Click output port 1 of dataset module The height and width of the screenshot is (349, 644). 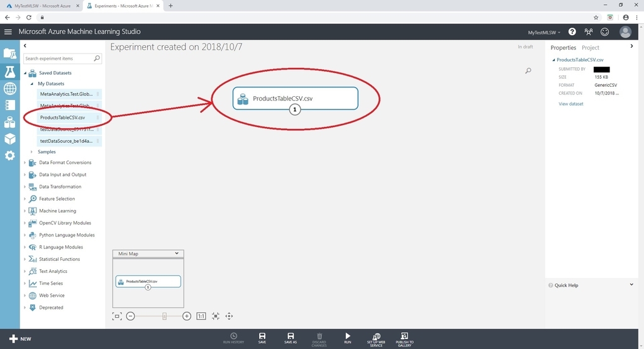coord(294,109)
